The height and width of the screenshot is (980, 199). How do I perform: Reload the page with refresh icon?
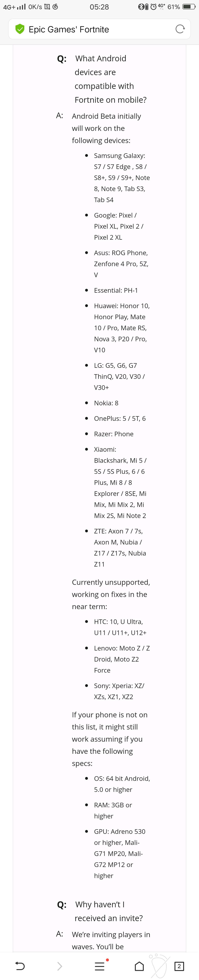180,29
